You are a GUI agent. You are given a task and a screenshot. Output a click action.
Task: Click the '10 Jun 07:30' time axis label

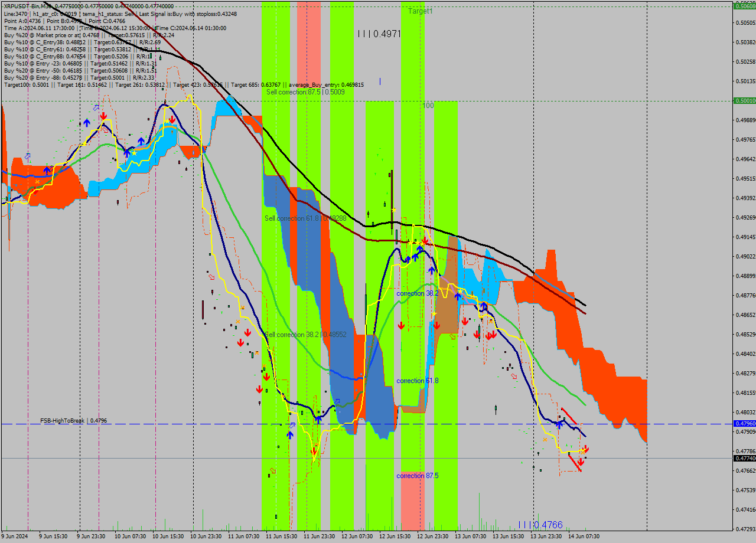pos(130,536)
